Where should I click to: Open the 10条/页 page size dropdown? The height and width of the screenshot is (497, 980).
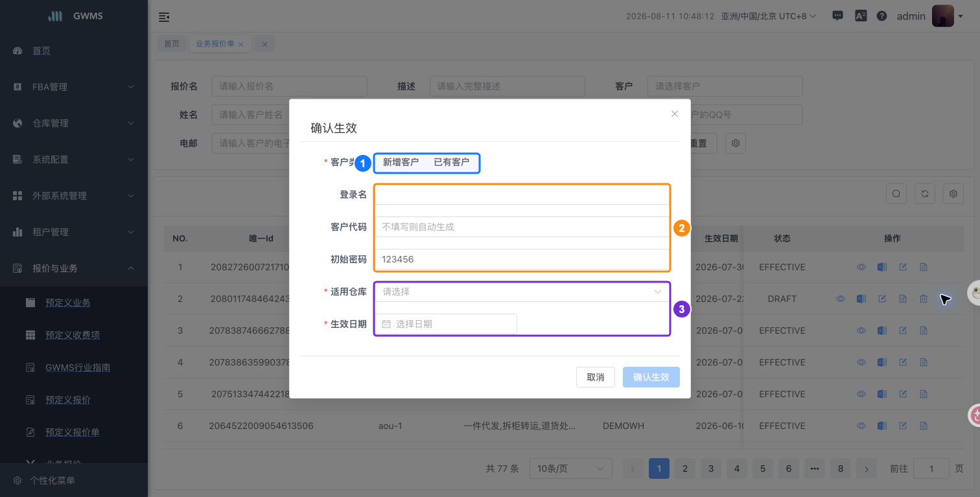(571, 468)
